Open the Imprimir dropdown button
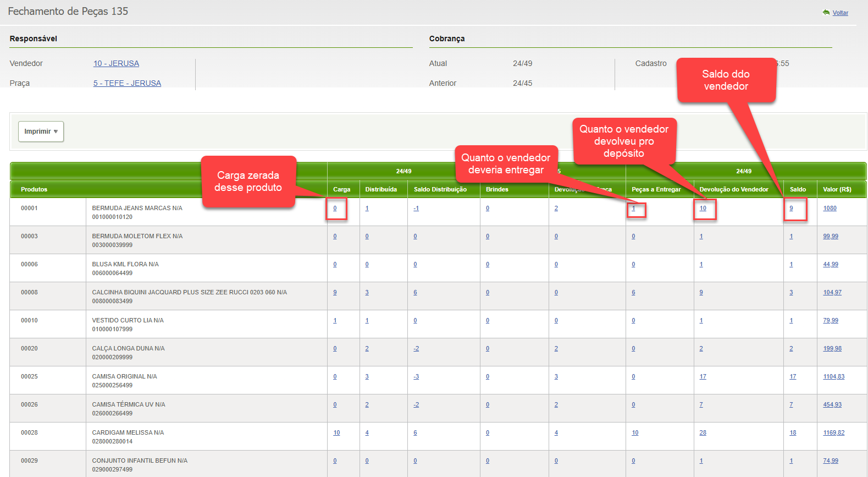This screenshot has width=868, height=477. pos(41,131)
